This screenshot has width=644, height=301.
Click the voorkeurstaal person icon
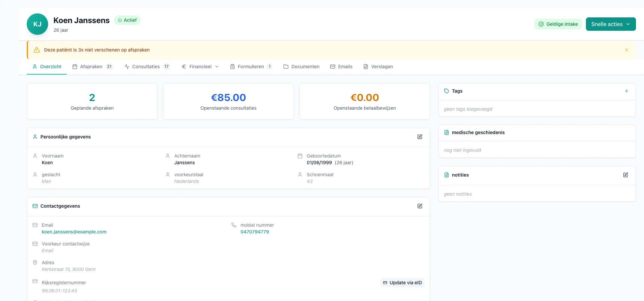point(168,175)
